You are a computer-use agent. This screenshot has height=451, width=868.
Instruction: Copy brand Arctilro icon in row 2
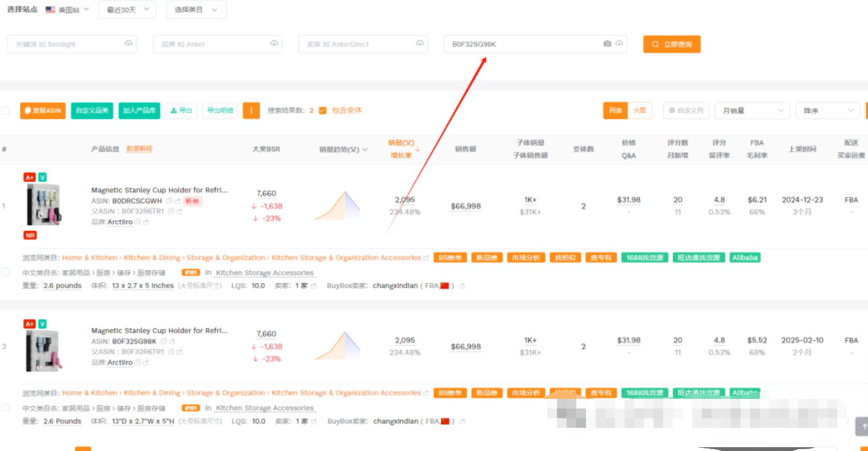click(138, 363)
